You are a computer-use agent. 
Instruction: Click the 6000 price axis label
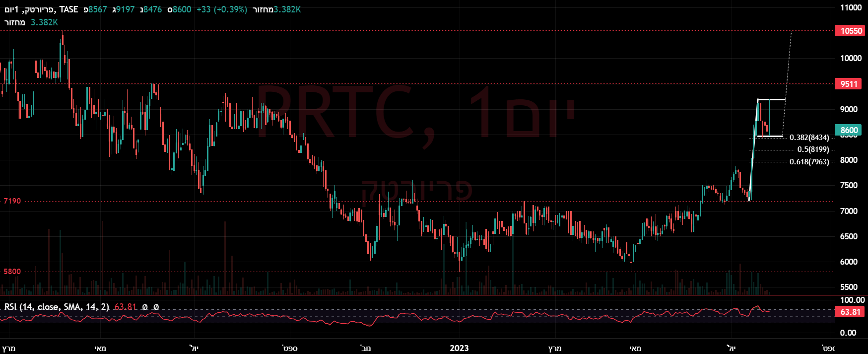tap(849, 262)
